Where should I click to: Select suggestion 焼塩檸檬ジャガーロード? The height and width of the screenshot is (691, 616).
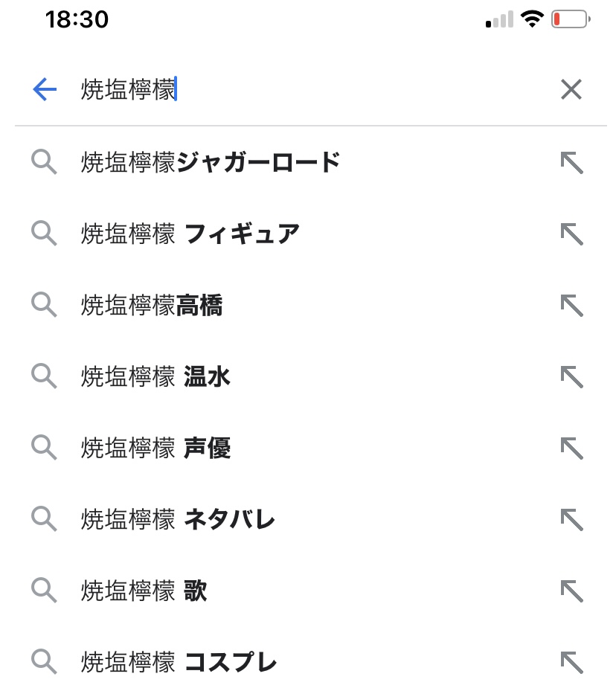click(211, 162)
